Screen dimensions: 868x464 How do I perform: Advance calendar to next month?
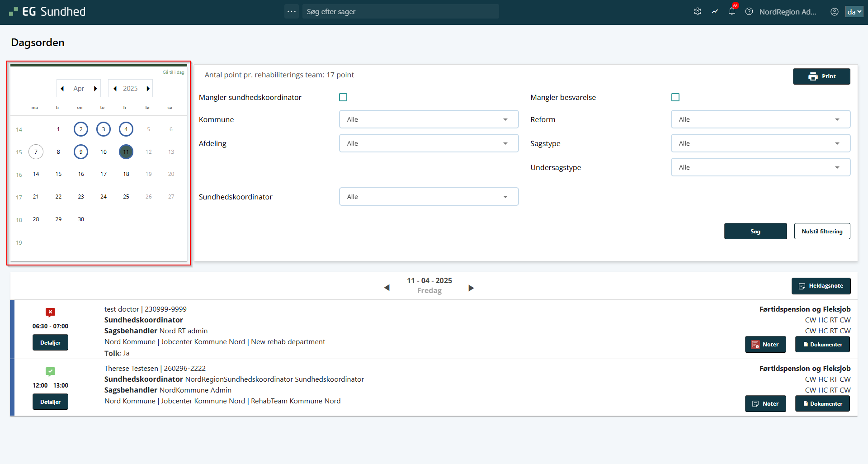(95, 89)
